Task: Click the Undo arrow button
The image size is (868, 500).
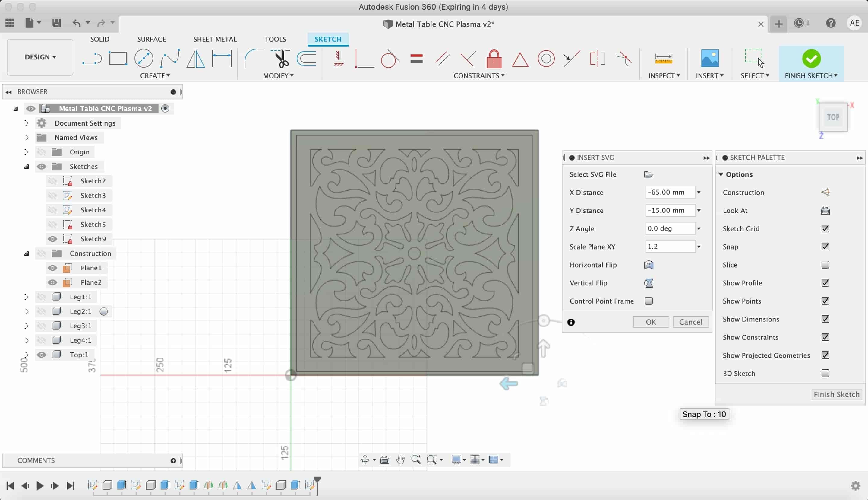Action: click(x=77, y=23)
